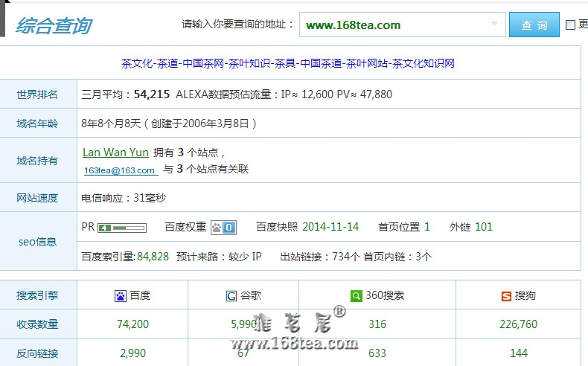Click the Alexa three-month average 54,215
Viewport: 588px width, 366px height.
pos(152,94)
